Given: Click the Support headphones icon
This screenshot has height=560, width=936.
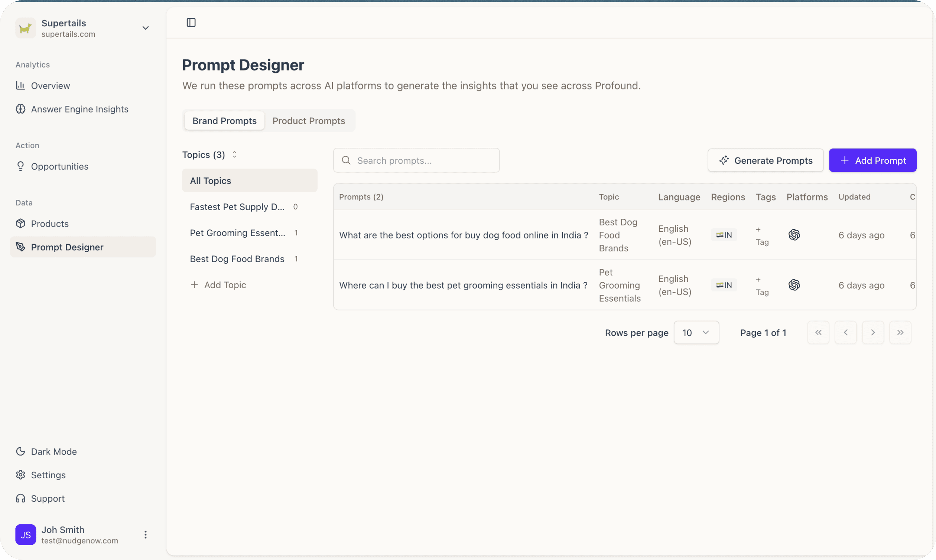Looking at the screenshot, I should pos(20,498).
